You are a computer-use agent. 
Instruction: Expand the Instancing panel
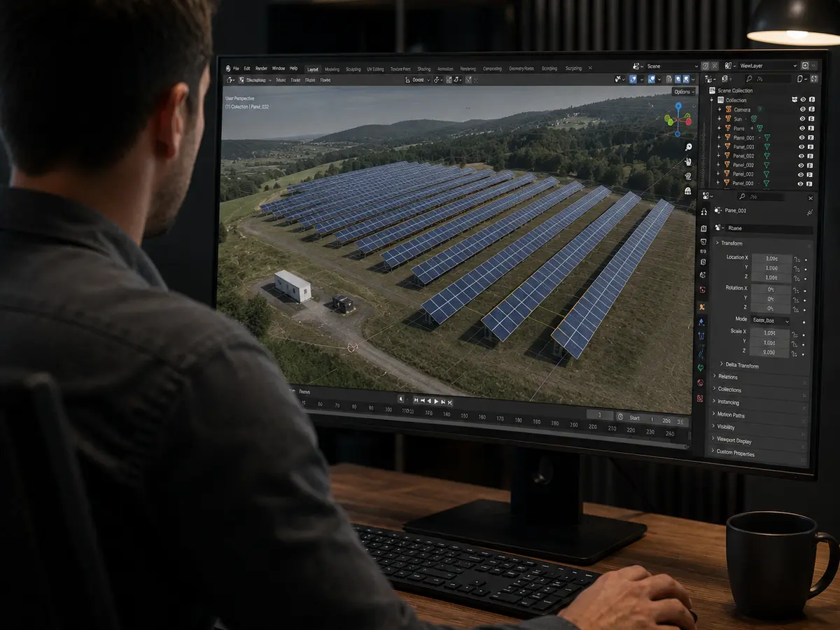pyautogui.click(x=726, y=402)
